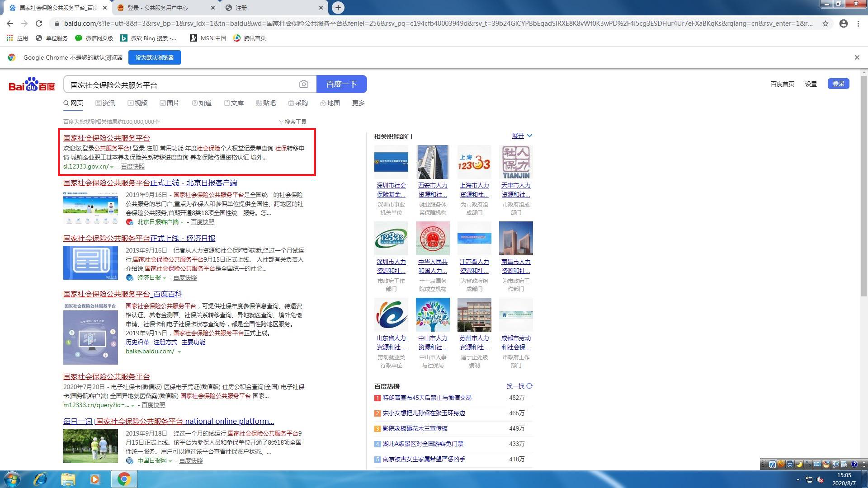This screenshot has height=488, width=868.
Task: Open 百度百科 result title link
Action: (x=123, y=294)
